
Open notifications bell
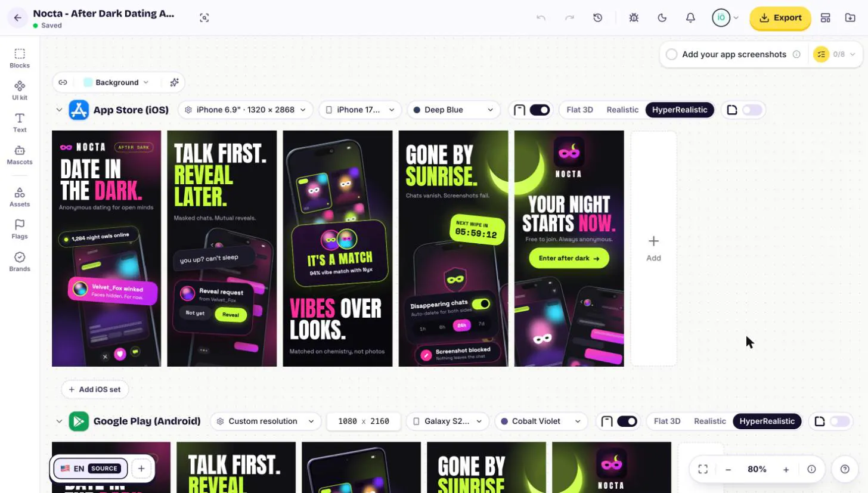coord(690,18)
